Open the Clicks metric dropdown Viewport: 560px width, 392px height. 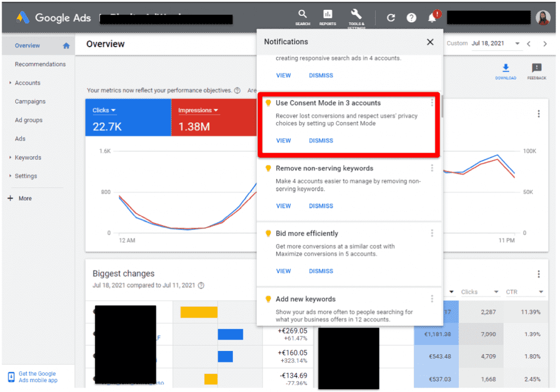[x=104, y=110]
